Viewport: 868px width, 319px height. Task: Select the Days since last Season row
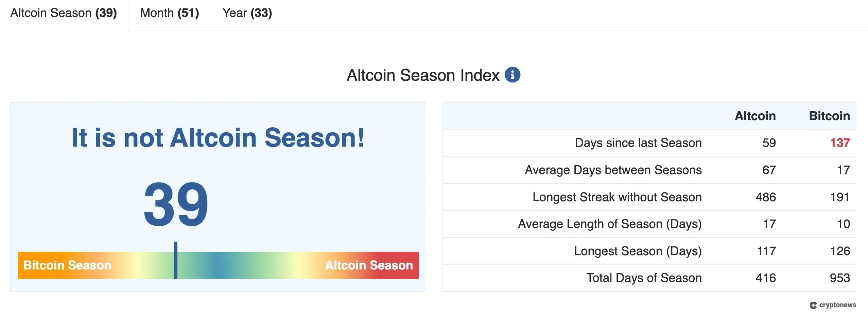tap(638, 143)
